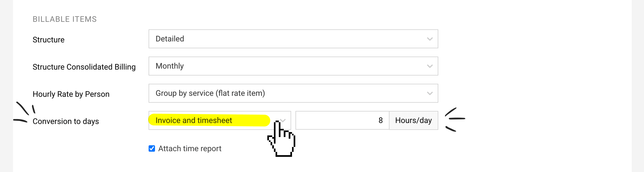The width and height of the screenshot is (644, 172).
Task: Uncheck the Attach time report checkbox
Action: 152,148
